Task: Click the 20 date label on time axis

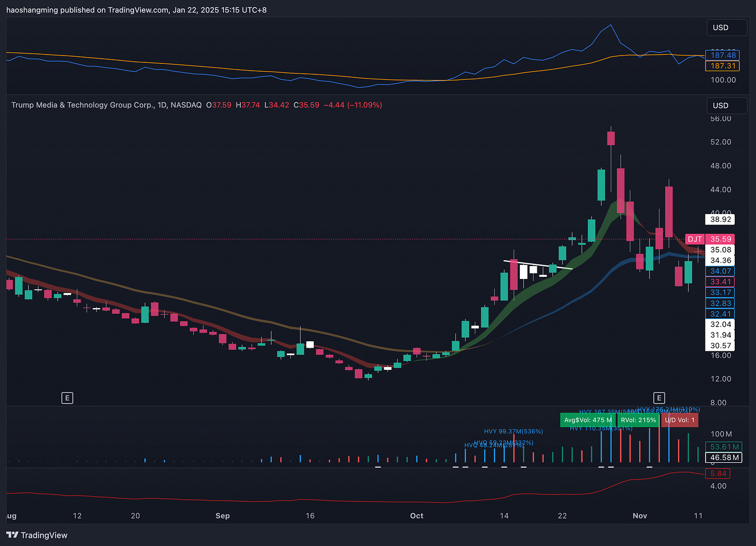Action: 136,516
